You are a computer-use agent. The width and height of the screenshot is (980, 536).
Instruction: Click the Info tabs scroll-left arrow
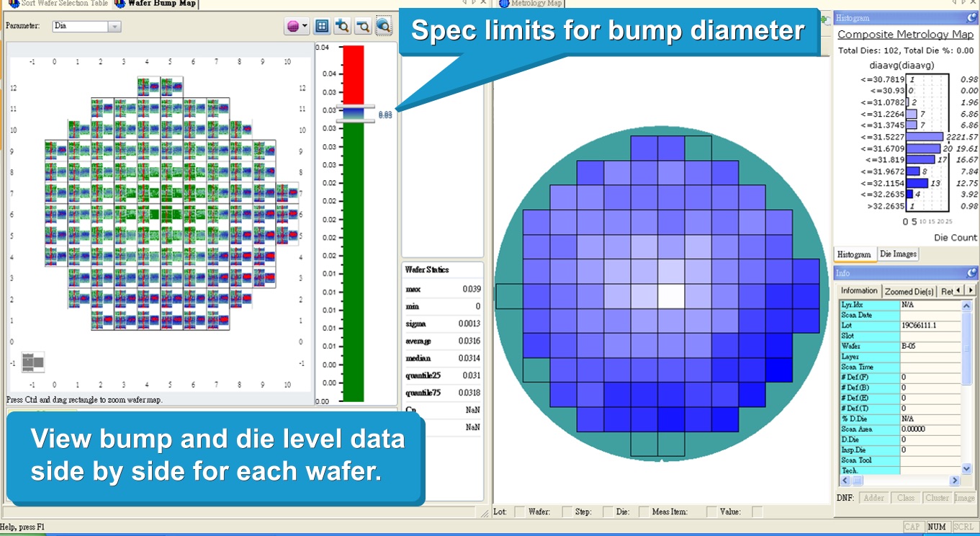click(x=958, y=290)
